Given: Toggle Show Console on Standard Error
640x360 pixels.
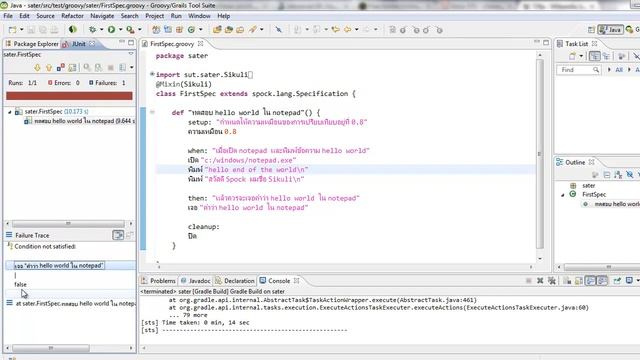Looking at the screenshot, I should click(x=602, y=281).
